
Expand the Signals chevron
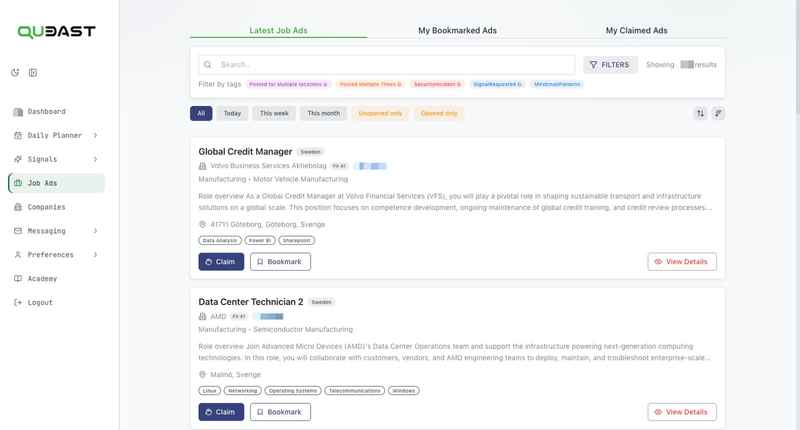tap(95, 159)
